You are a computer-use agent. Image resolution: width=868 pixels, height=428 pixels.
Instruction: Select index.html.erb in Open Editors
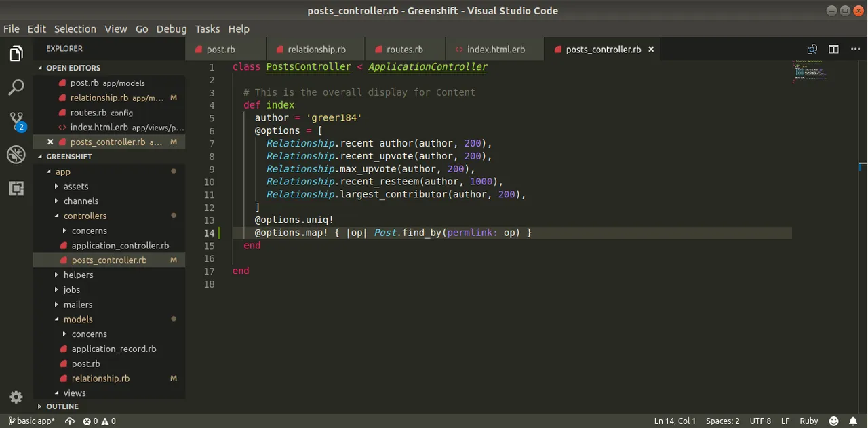tap(108, 128)
